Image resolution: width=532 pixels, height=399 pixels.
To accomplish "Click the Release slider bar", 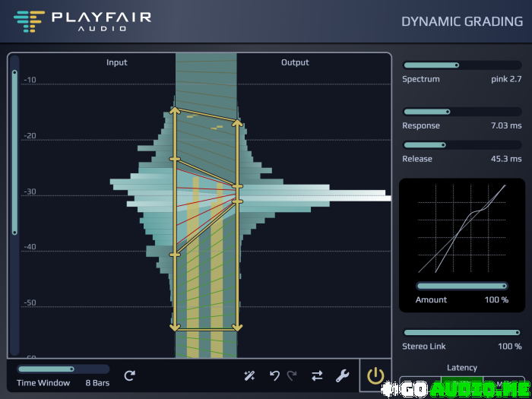I will point(461,145).
